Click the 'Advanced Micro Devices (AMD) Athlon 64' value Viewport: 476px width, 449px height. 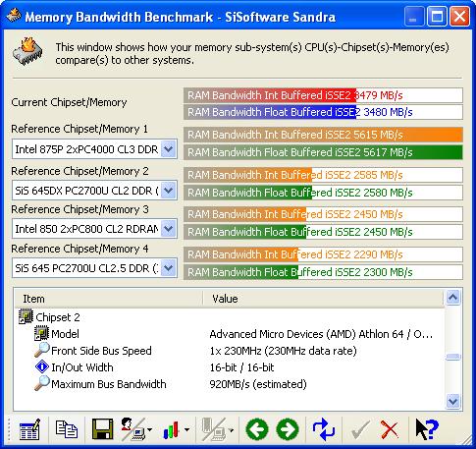(x=321, y=334)
